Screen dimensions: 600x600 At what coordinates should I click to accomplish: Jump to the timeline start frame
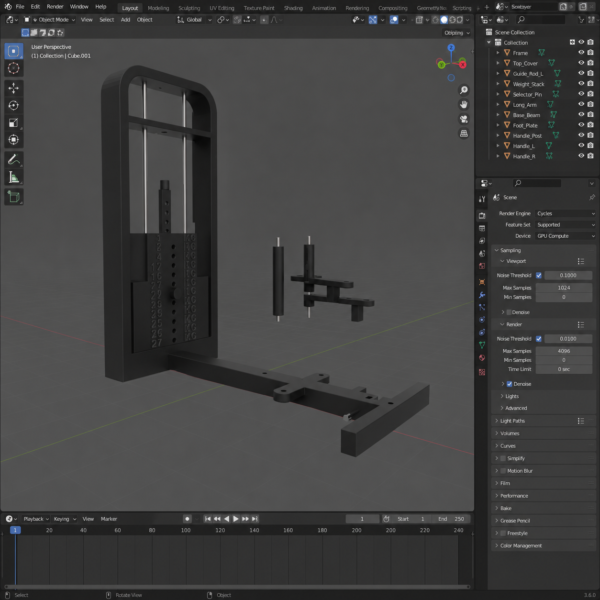point(207,519)
